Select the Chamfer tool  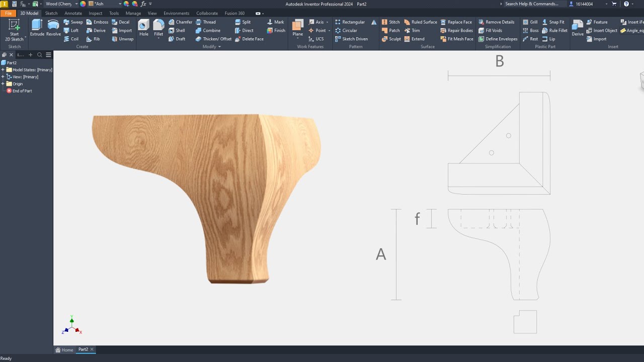(x=180, y=22)
